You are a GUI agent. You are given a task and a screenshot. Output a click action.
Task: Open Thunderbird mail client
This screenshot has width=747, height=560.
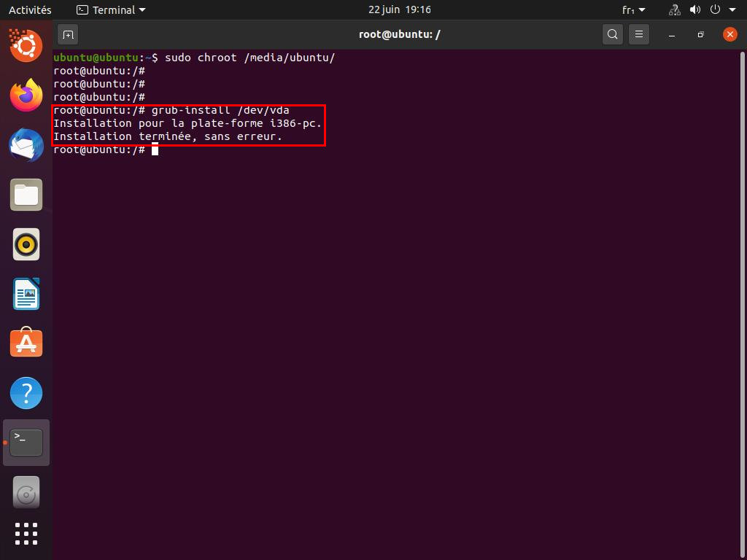click(26, 145)
